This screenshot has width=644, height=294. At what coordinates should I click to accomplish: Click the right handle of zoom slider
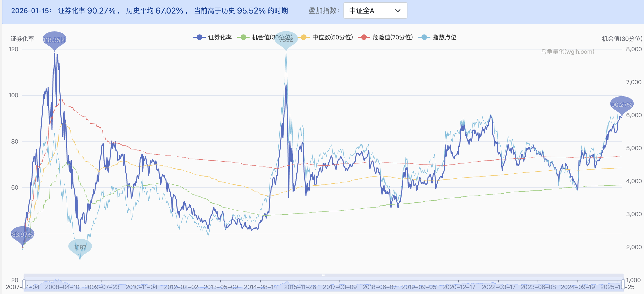(623, 284)
